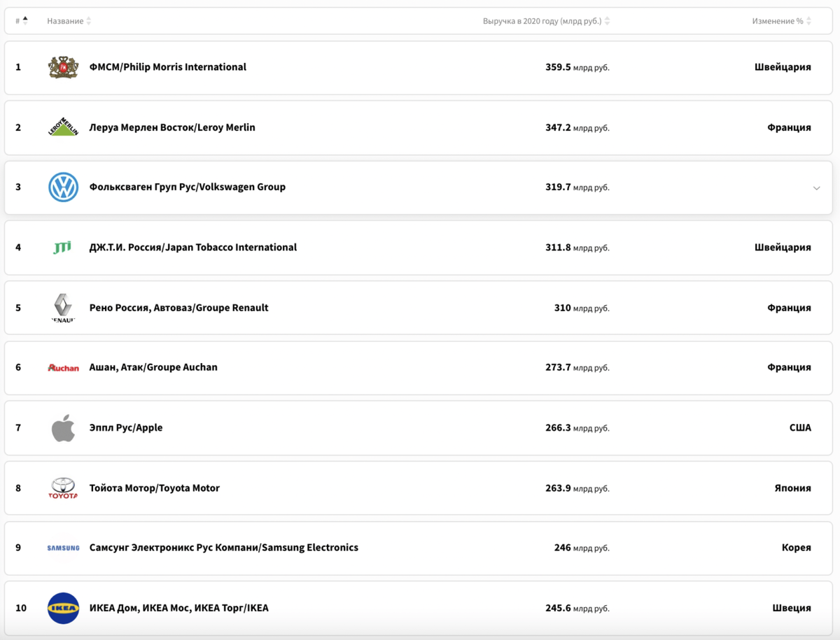Click revenue value 246 млрд руб.
This screenshot has width=840, height=640.
[x=582, y=548]
